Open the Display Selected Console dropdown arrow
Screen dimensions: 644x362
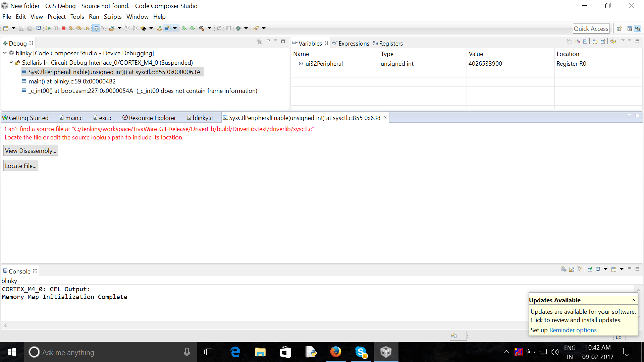[605, 269]
